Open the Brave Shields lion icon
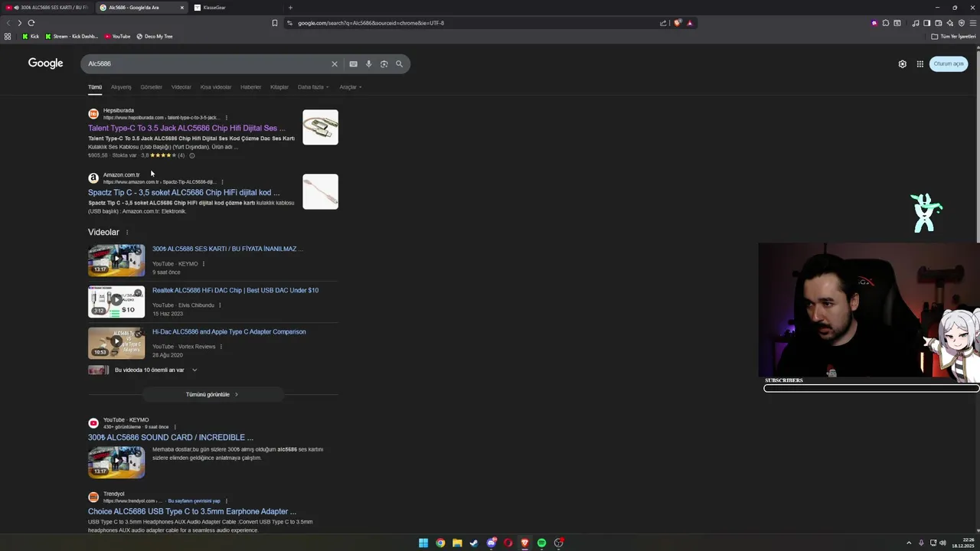Screen dimensions: 980x551 tap(677, 23)
